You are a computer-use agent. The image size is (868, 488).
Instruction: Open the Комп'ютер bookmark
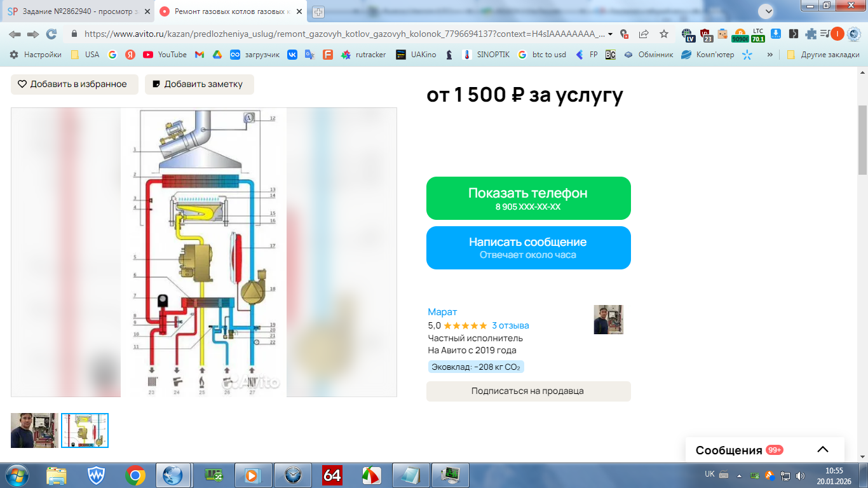pos(708,55)
